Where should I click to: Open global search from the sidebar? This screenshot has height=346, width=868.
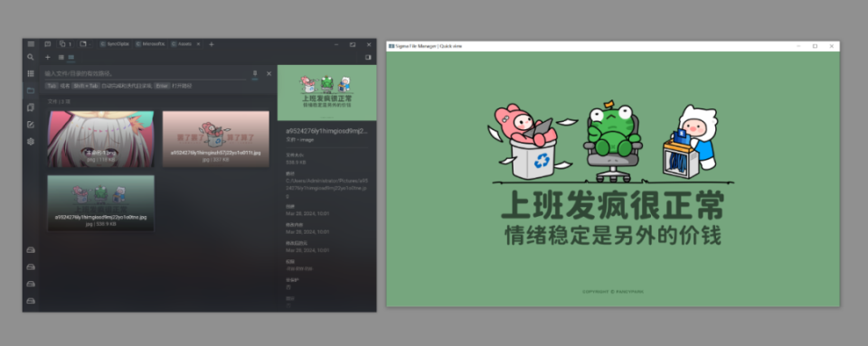(31, 57)
